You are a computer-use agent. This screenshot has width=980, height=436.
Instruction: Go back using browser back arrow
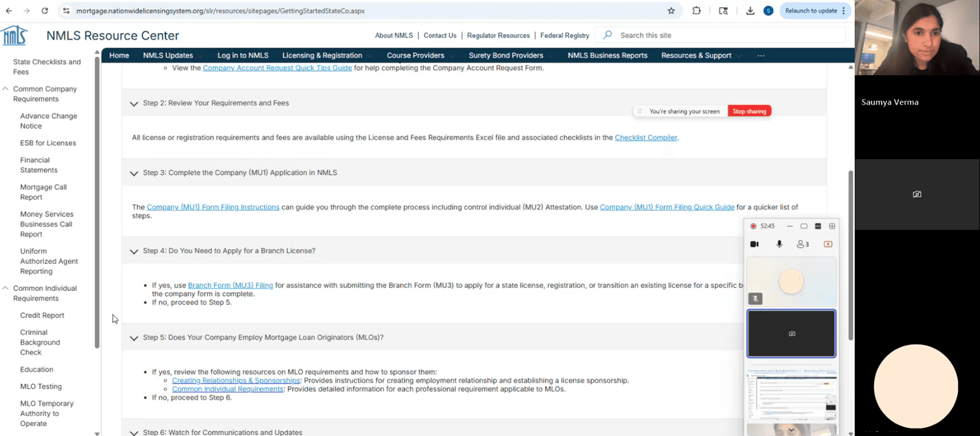(x=9, y=11)
